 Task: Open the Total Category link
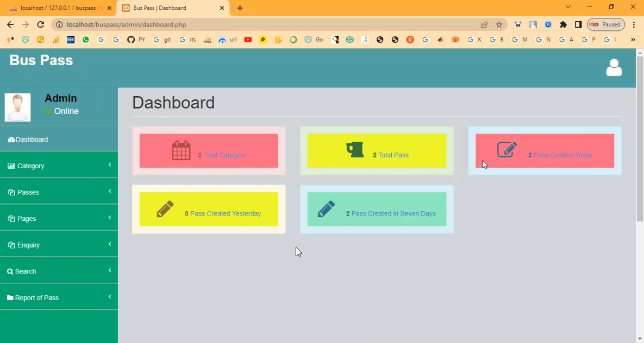(224, 155)
